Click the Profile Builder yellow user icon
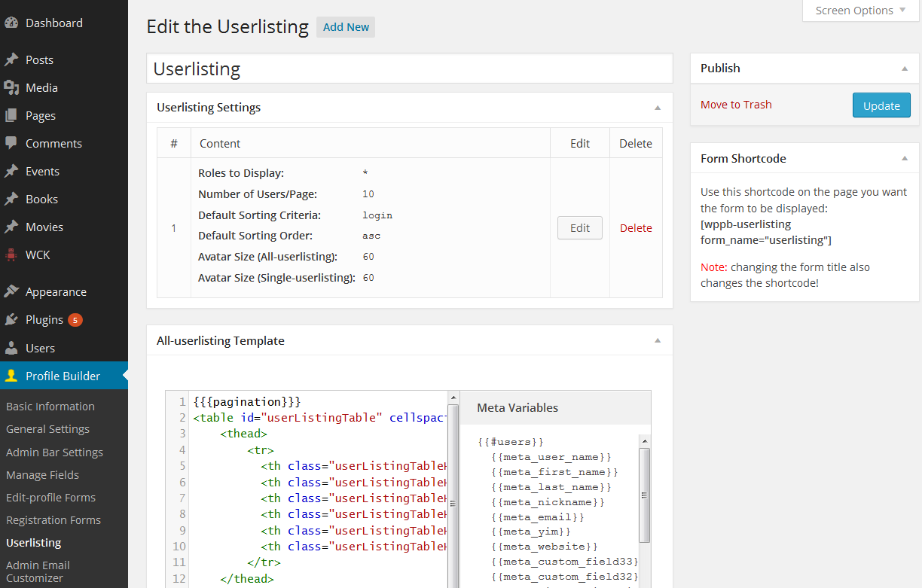The width and height of the screenshot is (922, 588). click(11, 376)
